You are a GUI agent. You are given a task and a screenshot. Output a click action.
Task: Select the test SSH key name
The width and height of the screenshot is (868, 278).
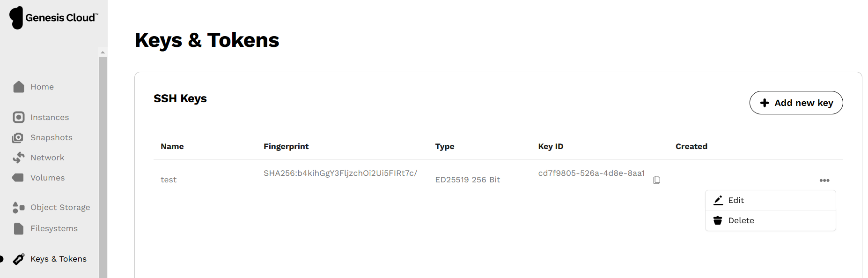click(169, 180)
